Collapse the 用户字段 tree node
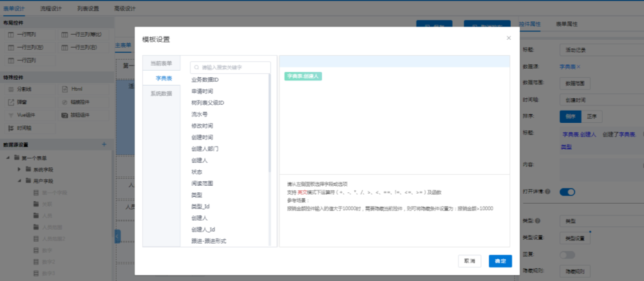This screenshot has height=281, width=644. coord(19,181)
